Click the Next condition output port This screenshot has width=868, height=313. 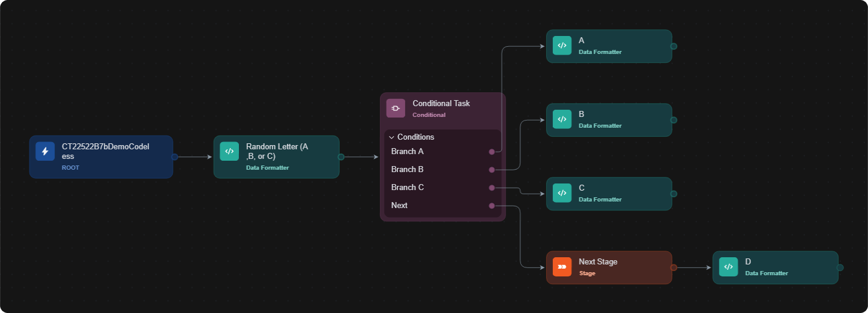coord(492,206)
